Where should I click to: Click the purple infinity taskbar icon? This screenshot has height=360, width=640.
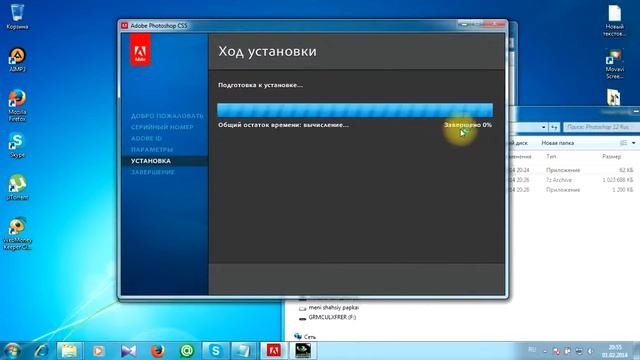128,351
